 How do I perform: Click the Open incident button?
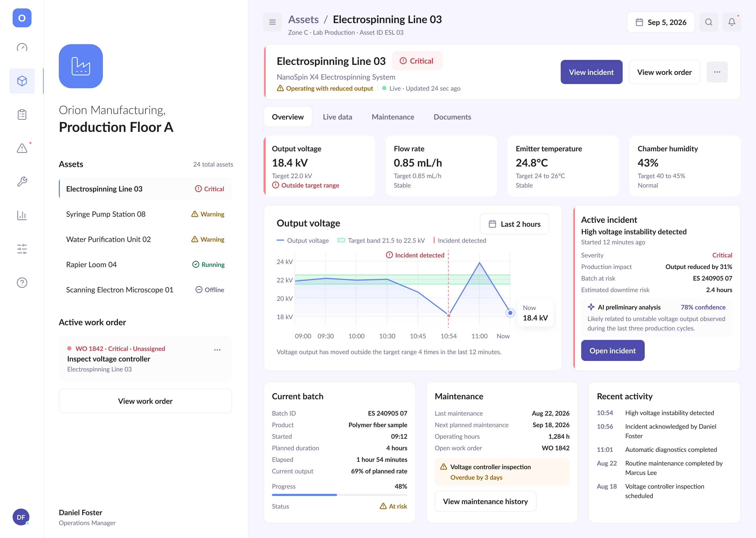tap(613, 350)
